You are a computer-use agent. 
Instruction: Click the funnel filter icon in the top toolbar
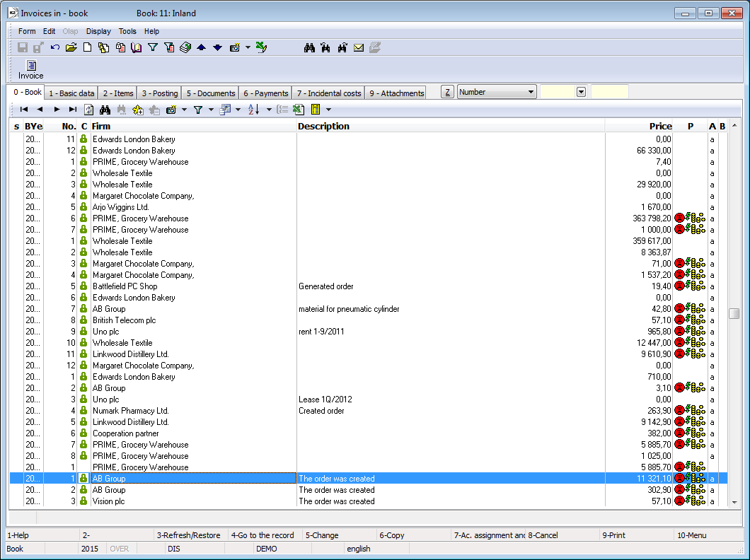pyautogui.click(x=153, y=47)
